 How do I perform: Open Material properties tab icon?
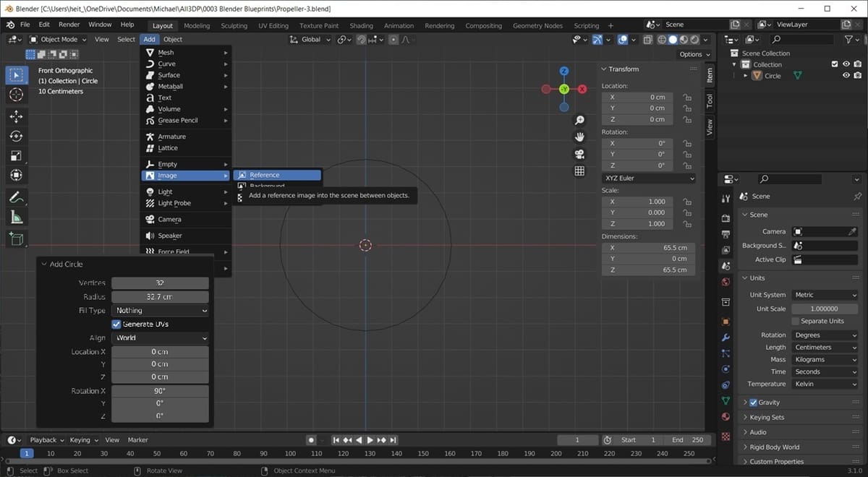pyautogui.click(x=726, y=417)
